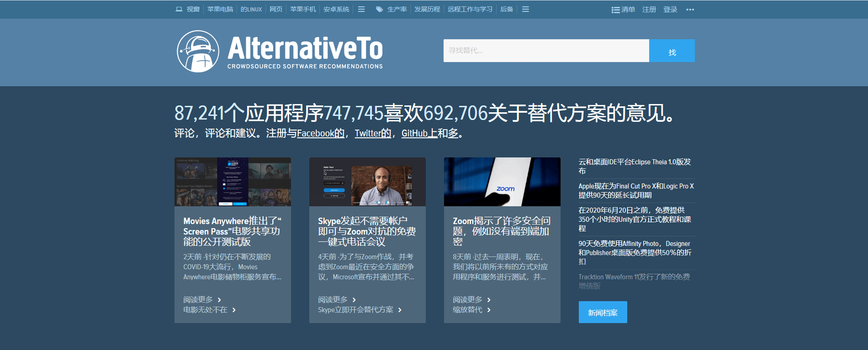Follow the Facebook的 sign-up link
The image size is (868, 350).
tap(321, 133)
